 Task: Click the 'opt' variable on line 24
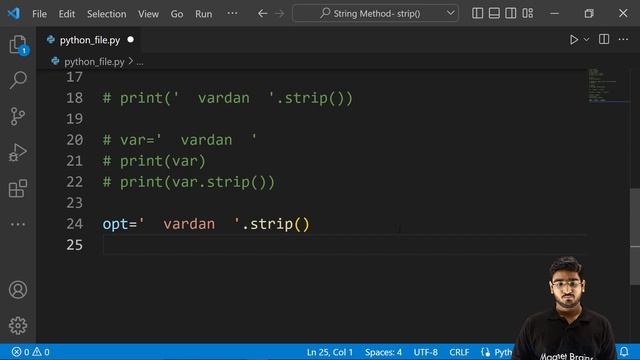[116, 224]
